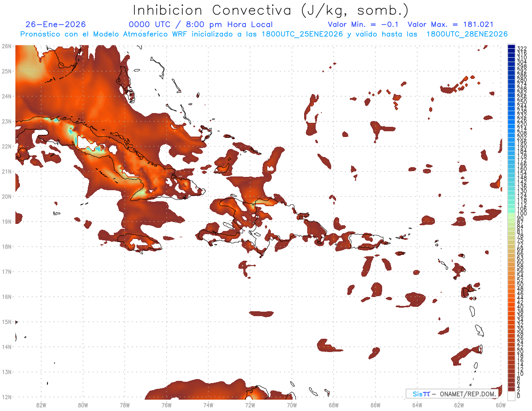Click the 0 value at scale bottom

point(519,396)
